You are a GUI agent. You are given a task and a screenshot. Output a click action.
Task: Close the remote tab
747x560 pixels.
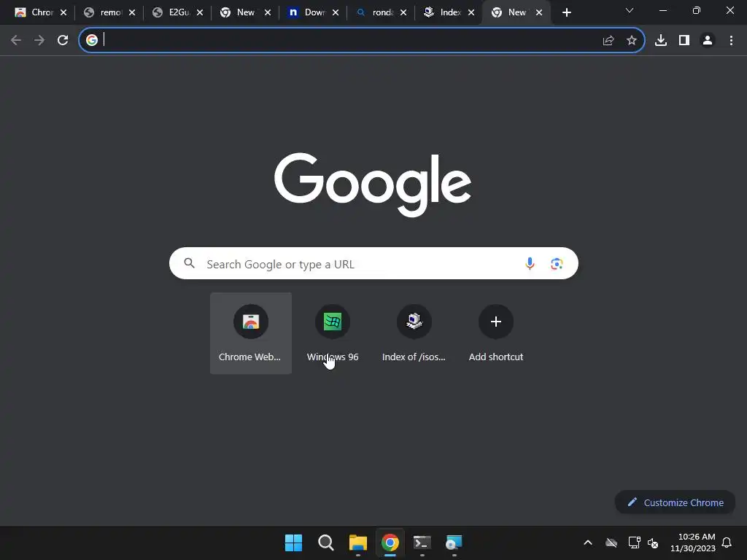click(132, 12)
